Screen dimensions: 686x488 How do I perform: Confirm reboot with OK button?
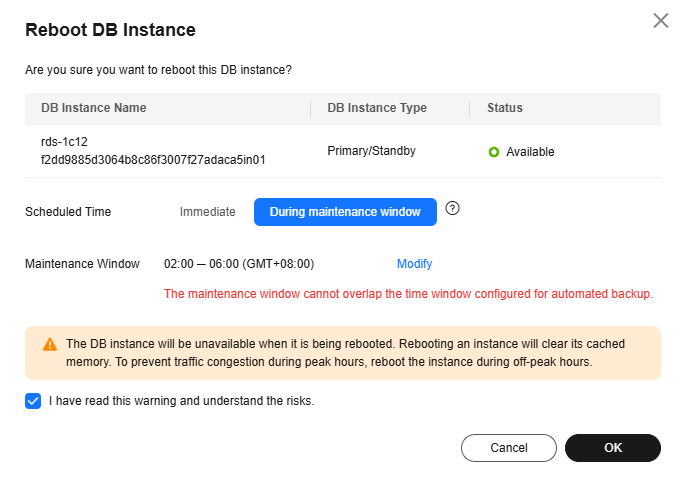tap(612, 448)
